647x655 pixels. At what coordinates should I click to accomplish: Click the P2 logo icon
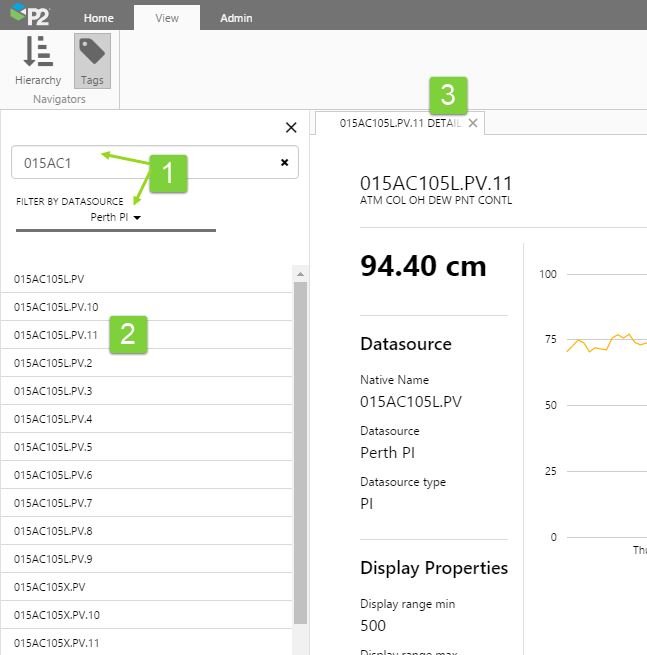tap(30, 16)
